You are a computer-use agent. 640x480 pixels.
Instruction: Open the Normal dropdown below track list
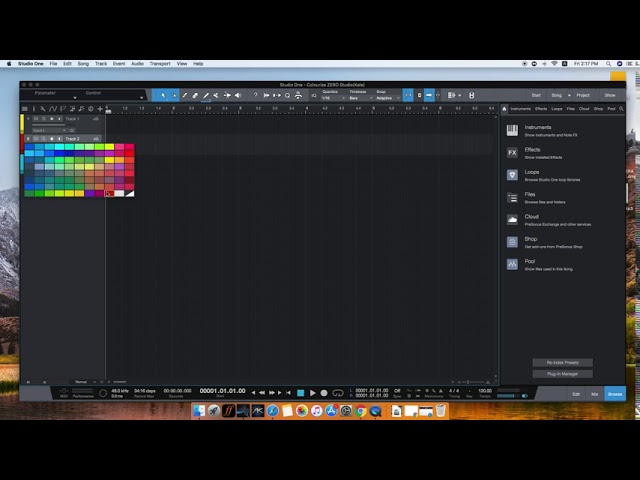click(x=84, y=382)
